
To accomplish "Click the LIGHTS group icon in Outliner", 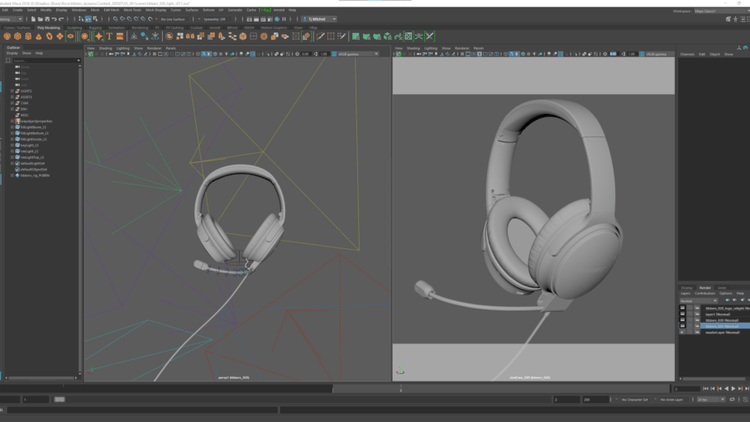I will pyautogui.click(x=18, y=90).
